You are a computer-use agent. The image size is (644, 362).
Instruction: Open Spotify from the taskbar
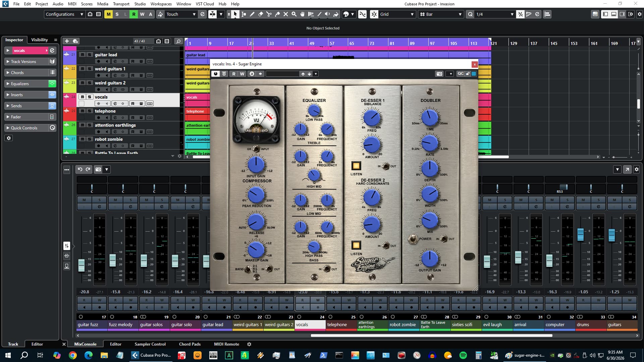coord(463,355)
